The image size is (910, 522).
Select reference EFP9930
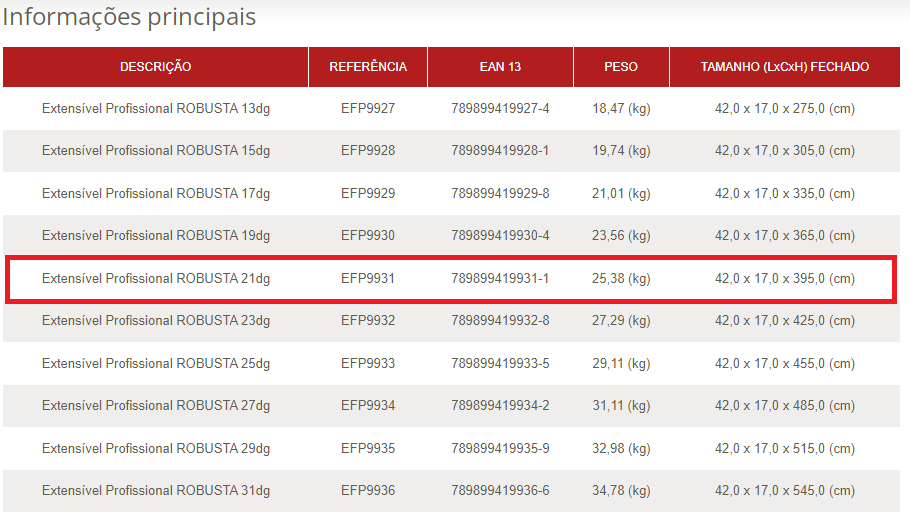click(x=368, y=236)
